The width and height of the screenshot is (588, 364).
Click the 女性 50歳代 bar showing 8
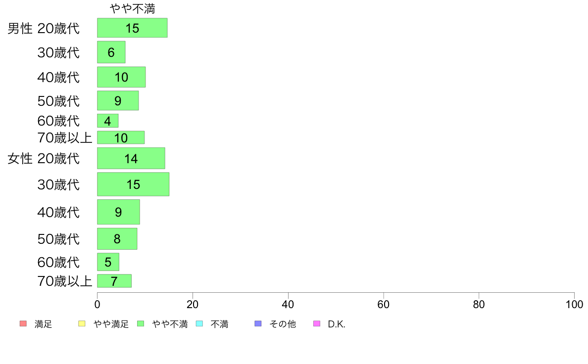[x=117, y=239]
